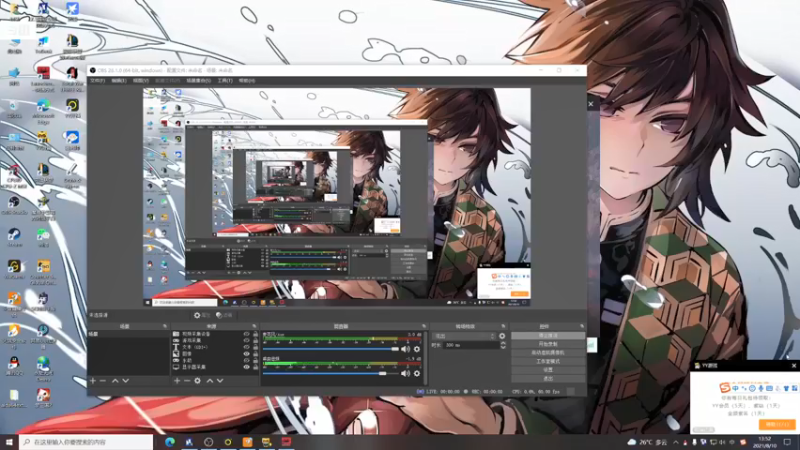Enable 工作室模式 studio mode

[548, 361]
